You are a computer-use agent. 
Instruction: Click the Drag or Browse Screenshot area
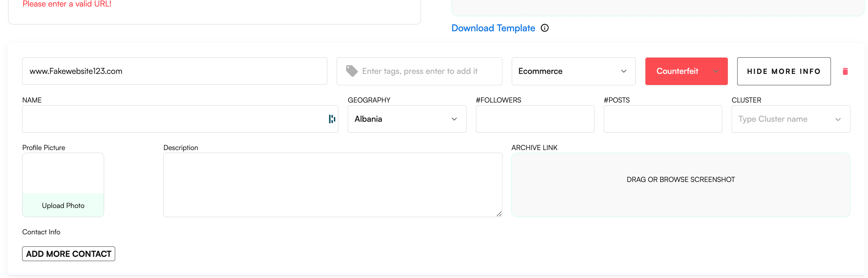[x=680, y=185]
